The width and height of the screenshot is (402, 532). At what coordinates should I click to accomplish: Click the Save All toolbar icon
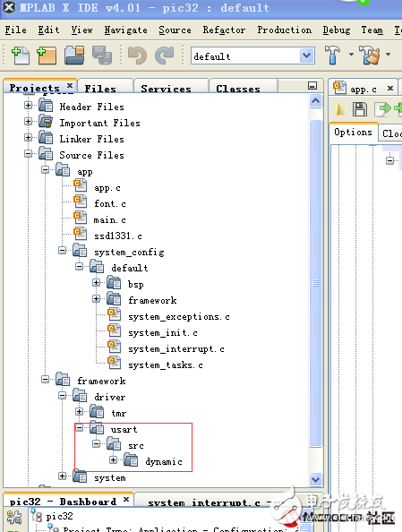pyautogui.click(x=102, y=56)
